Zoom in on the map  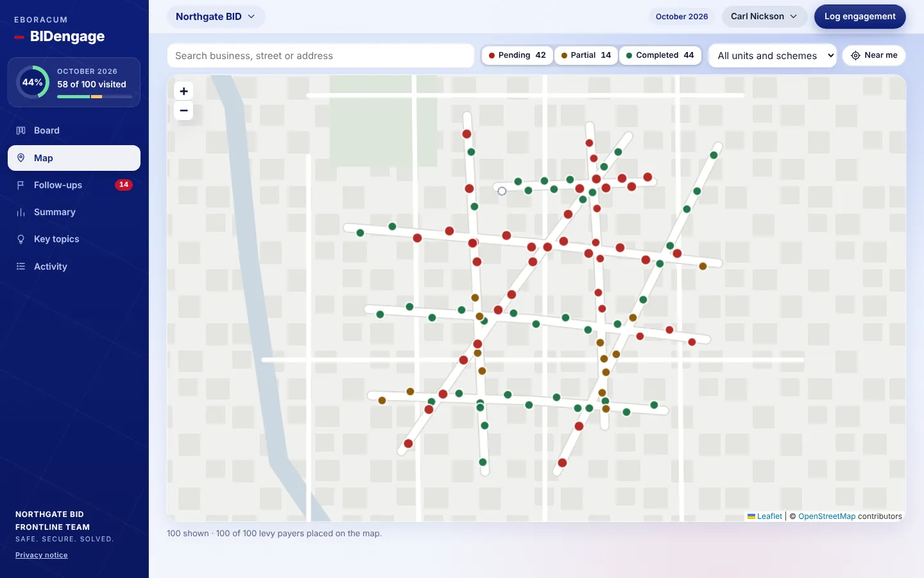(x=184, y=91)
